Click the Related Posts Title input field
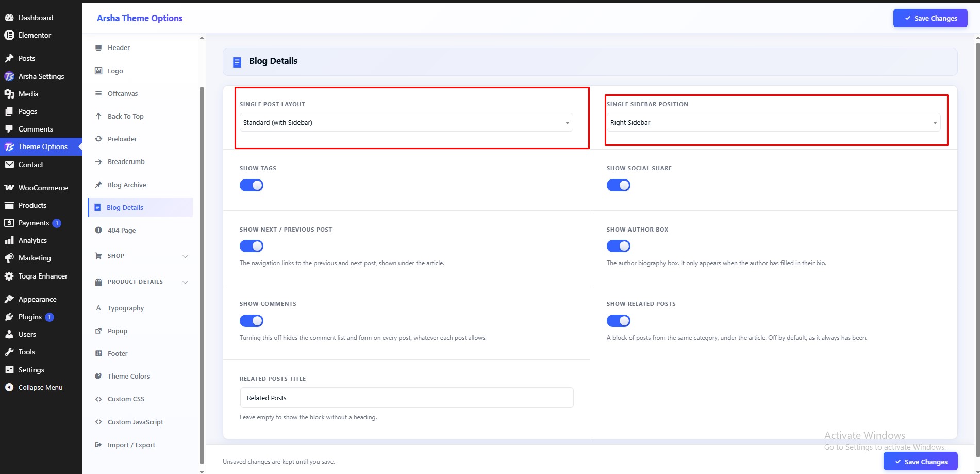This screenshot has width=980, height=474. pos(406,398)
